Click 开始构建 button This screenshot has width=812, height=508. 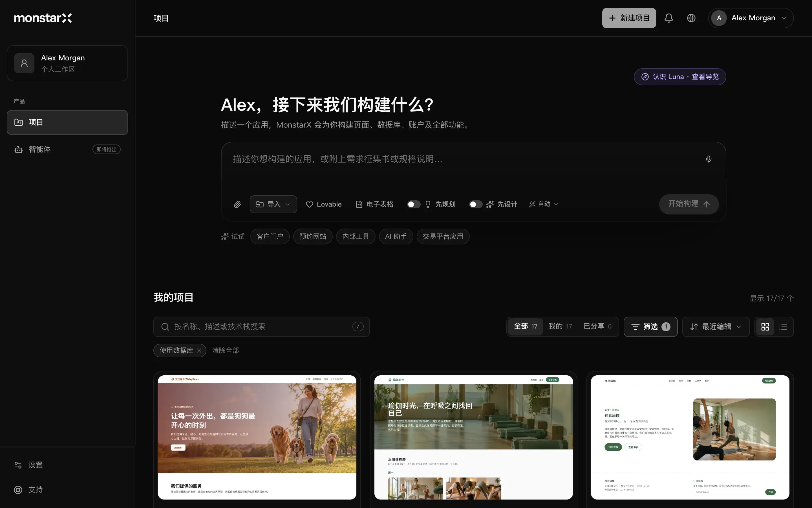(x=689, y=204)
